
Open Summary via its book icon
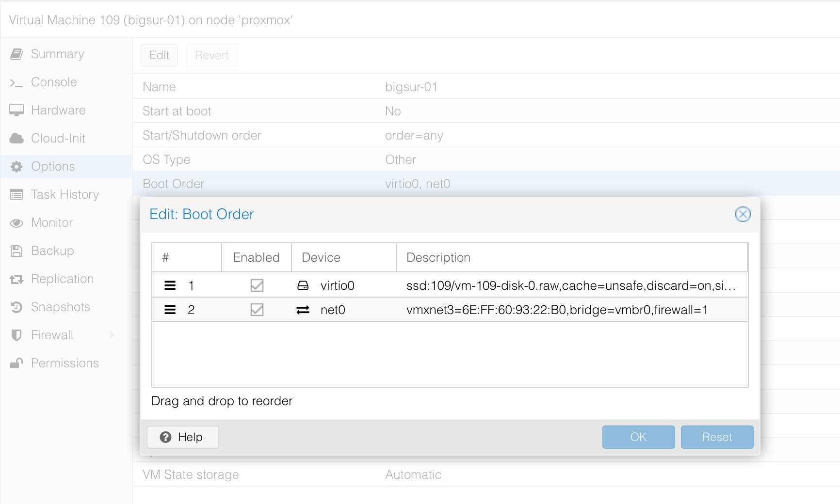coord(16,54)
